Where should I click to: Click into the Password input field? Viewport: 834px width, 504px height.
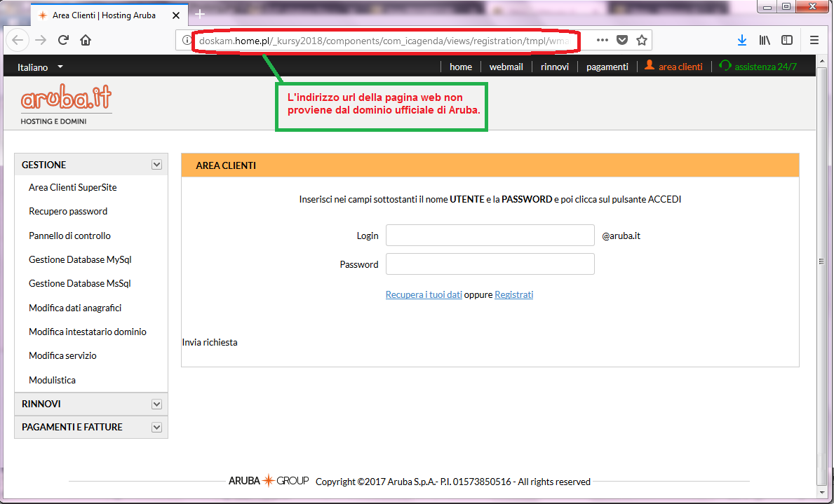(490, 264)
